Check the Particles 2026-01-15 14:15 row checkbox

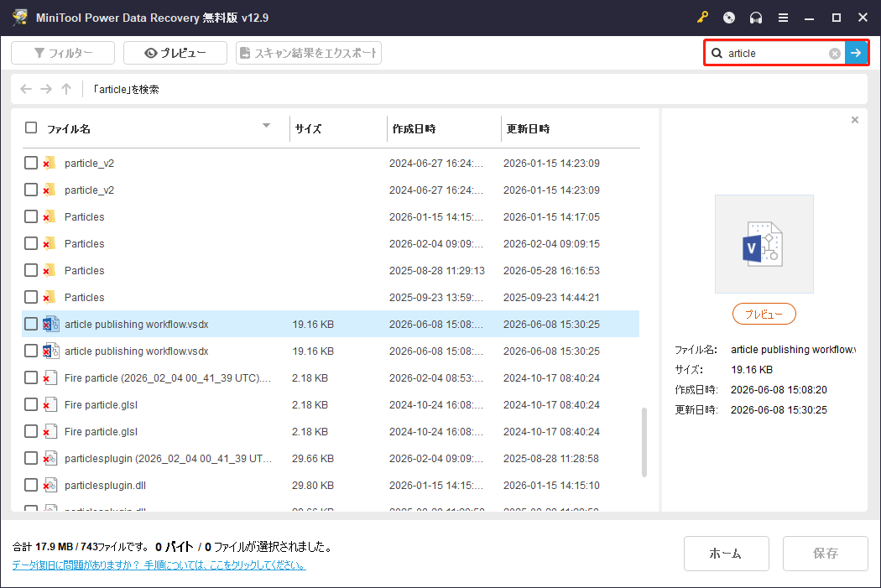click(x=31, y=216)
